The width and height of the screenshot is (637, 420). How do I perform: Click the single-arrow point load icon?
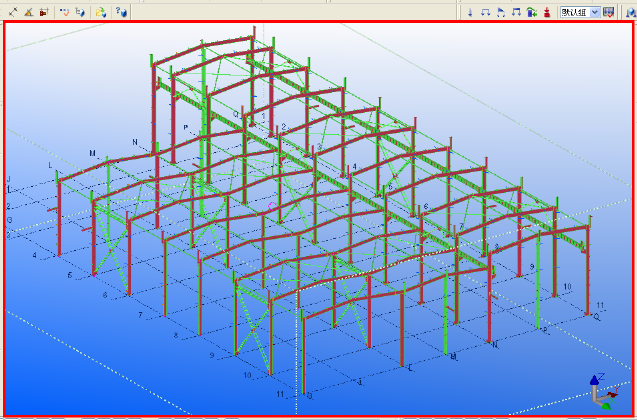pos(470,11)
